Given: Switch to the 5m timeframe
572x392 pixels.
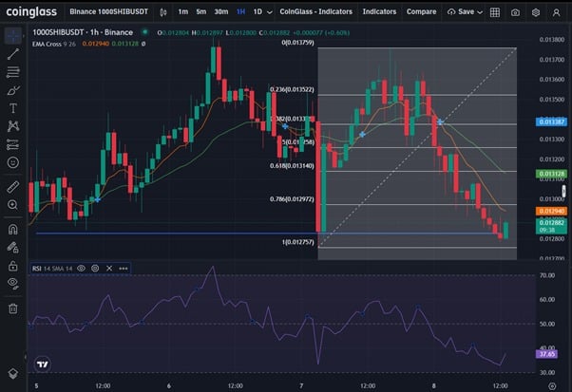Looking at the screenshot, I should pos(201,11).
